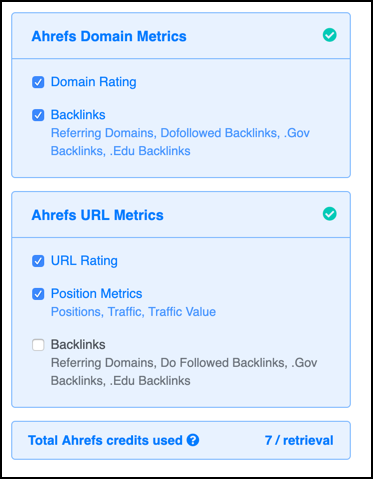The width and height of the screenshot is (373, 479).
Task: Click green checkmark icon in Ahrefs Domain Metrics header
Action: [329, 35]
